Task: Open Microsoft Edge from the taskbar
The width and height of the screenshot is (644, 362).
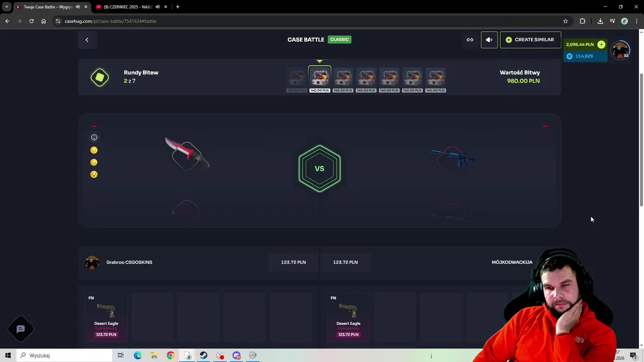Action: click(137, 355)
